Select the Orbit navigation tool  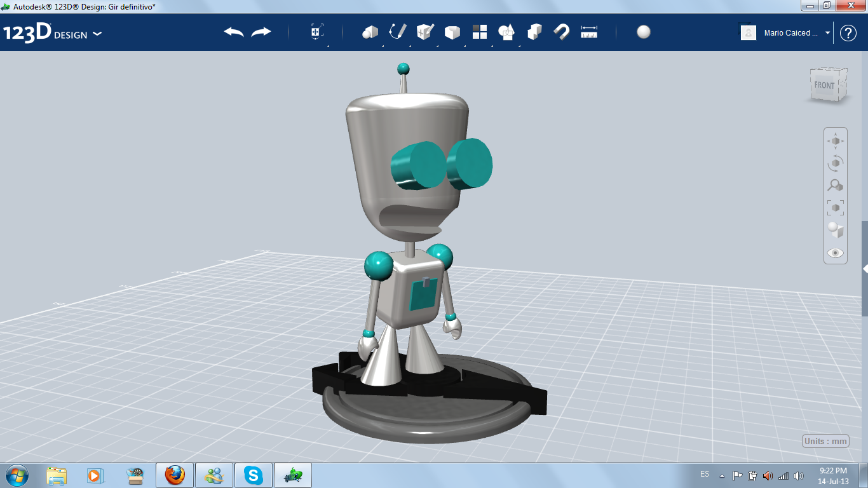(836, 163)
